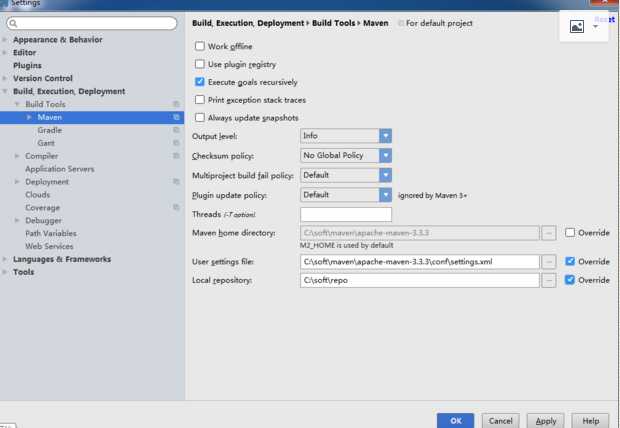Click the Cancel button

tap(501, 421)
